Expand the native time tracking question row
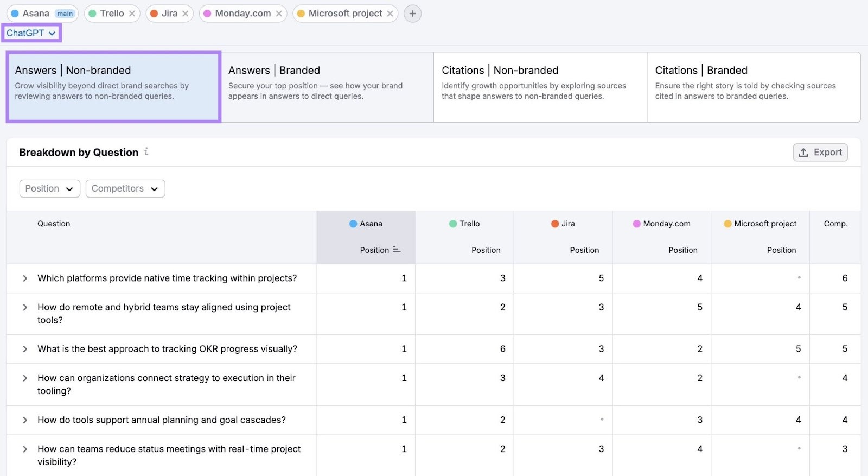Screen dimensions: 868x476 pyautogui.click(x=25, y=278)
